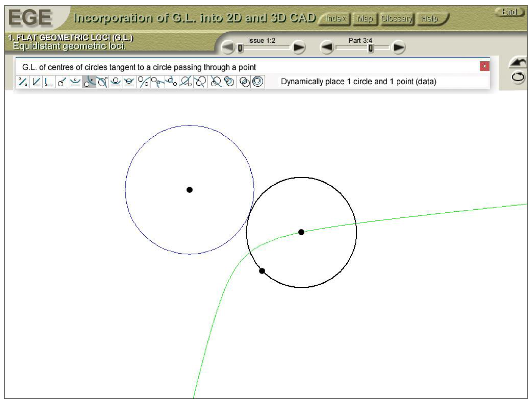532x405 pixels.
Task: Select the angle bisector locus icon
Action: pyautogui.click(x=36, y=82)
